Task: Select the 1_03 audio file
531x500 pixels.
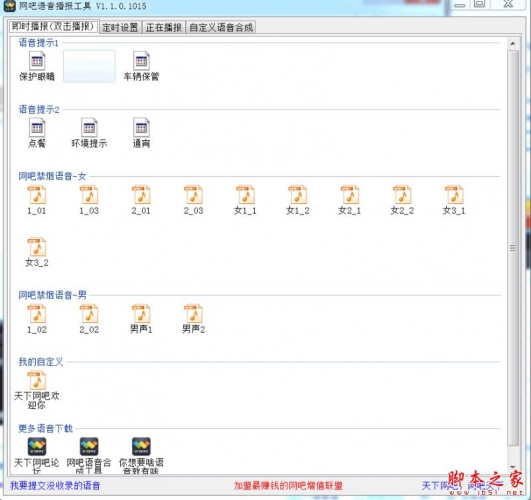Action: coord(89,200)
